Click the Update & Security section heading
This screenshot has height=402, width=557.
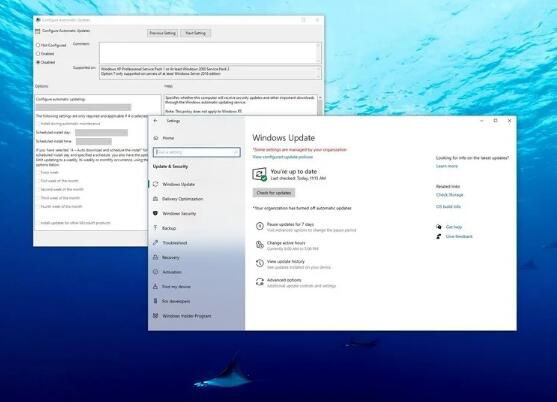click(x=171, y=167)
